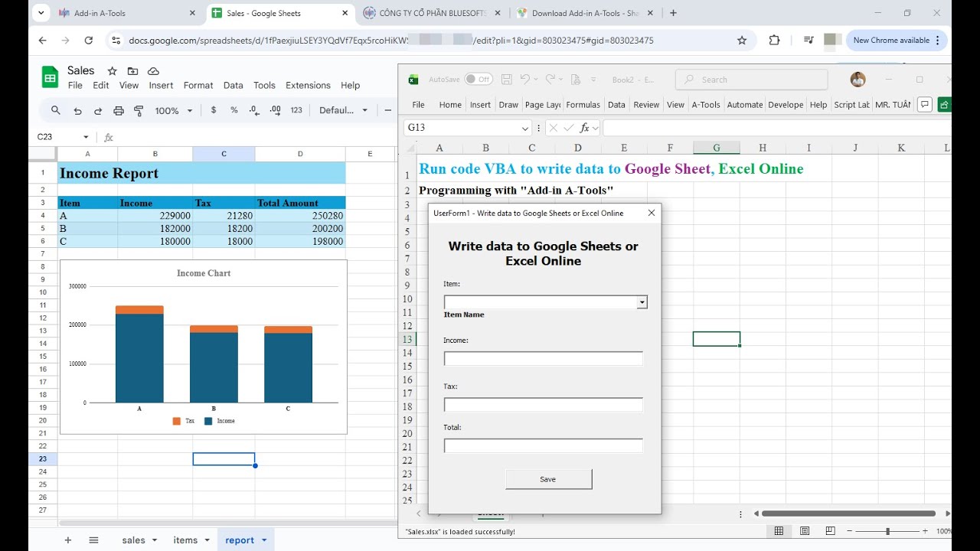
Task: Switch Excel to Page Layout view icon
Action: click(805, 531)
